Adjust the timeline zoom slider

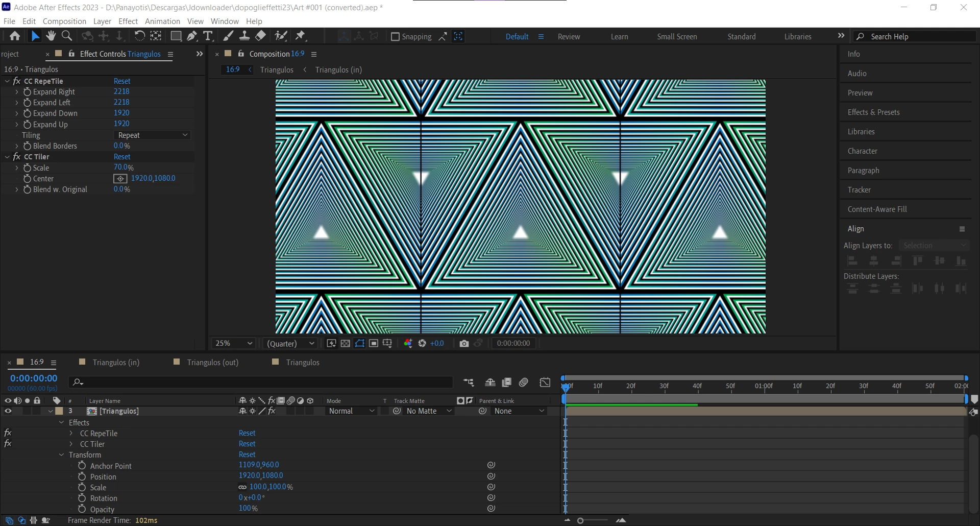pos(580,520)
